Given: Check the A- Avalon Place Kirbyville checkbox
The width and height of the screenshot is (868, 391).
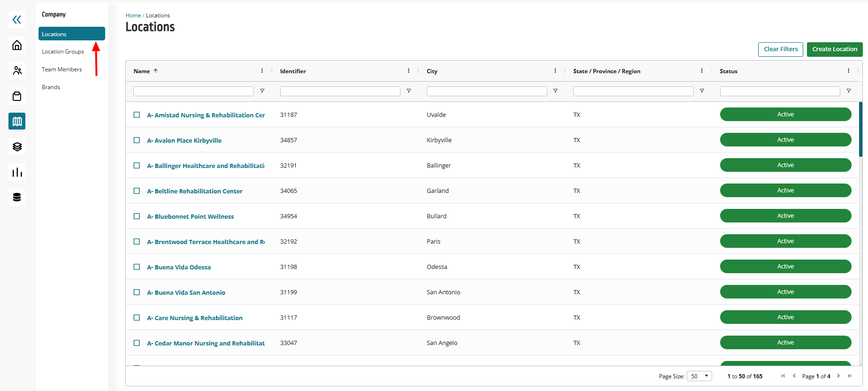Looking at the screenshot, I should (x=137, y=140).
